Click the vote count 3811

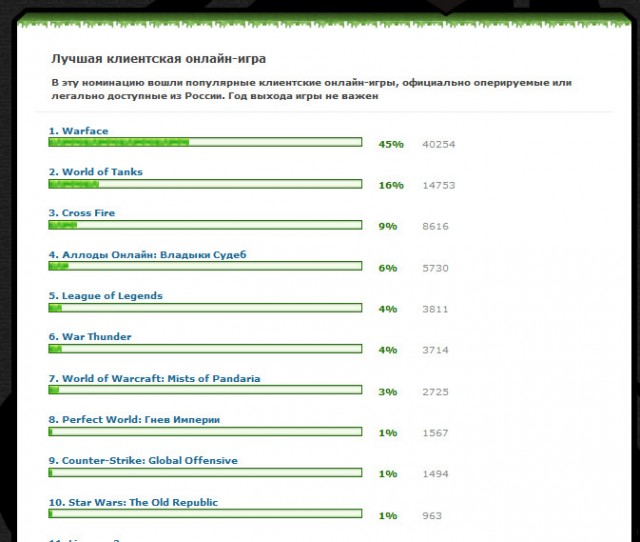click(x=436, y=309)
